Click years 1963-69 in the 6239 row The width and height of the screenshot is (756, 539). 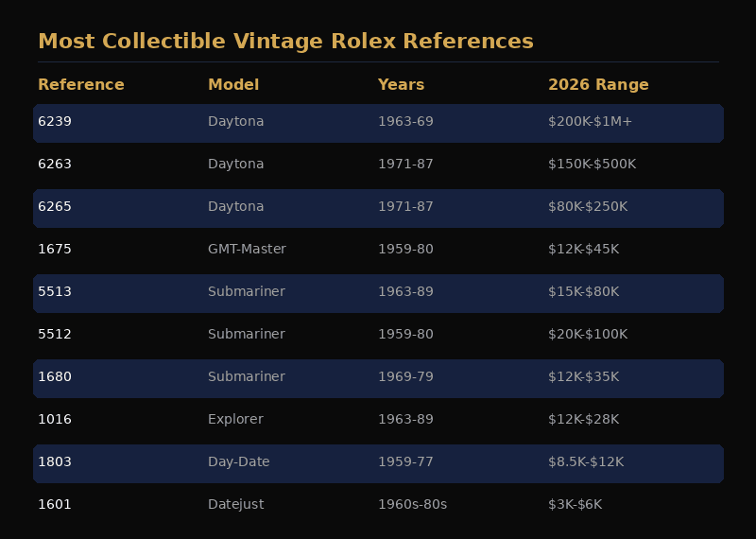coord(405,122)
